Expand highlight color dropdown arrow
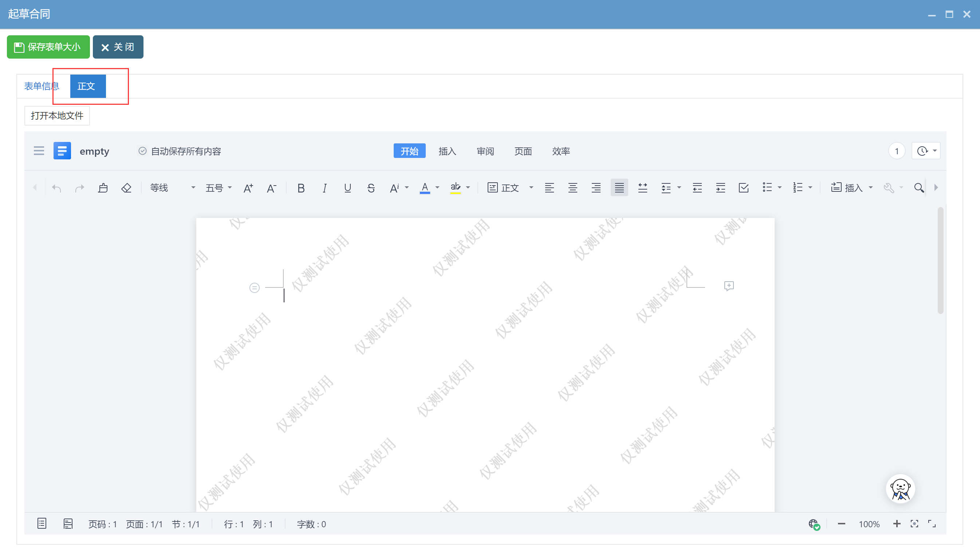 [468, 188]
